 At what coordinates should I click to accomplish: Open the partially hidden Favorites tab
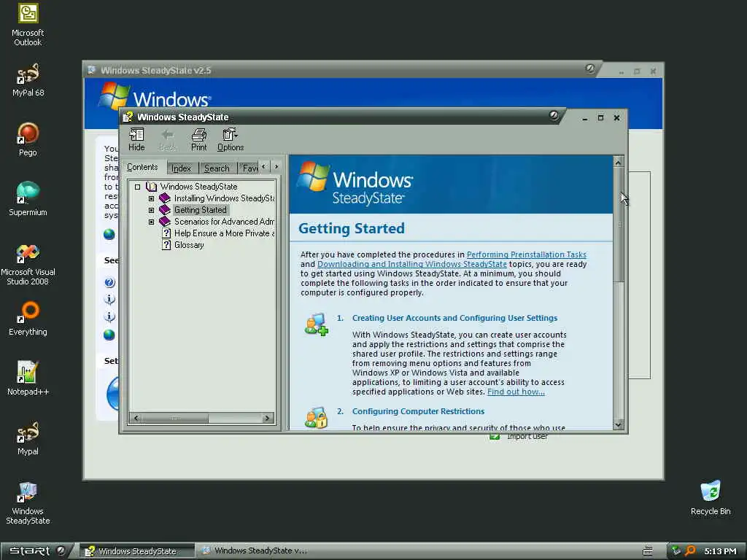point(249,168)
